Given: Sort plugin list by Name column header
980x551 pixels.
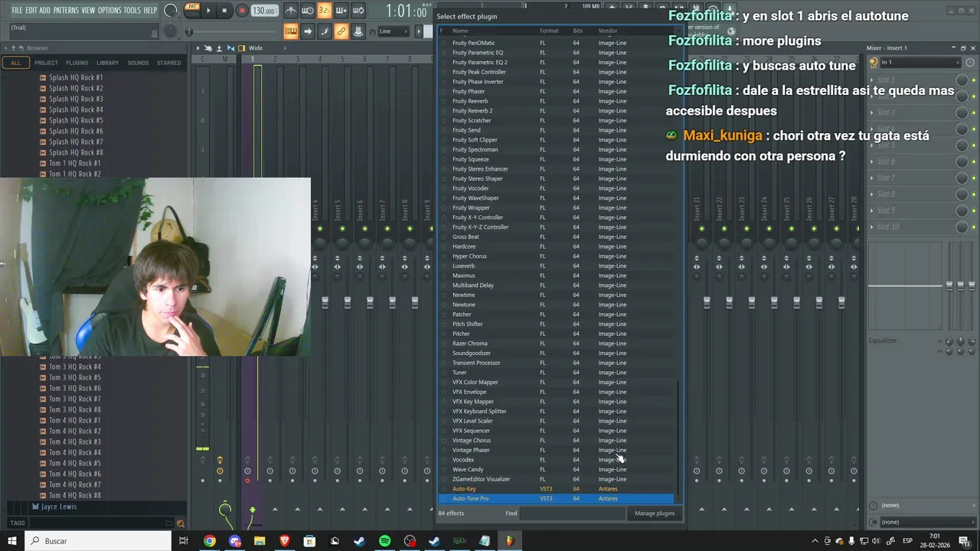Looking at the screenshot, I should 460,31.
